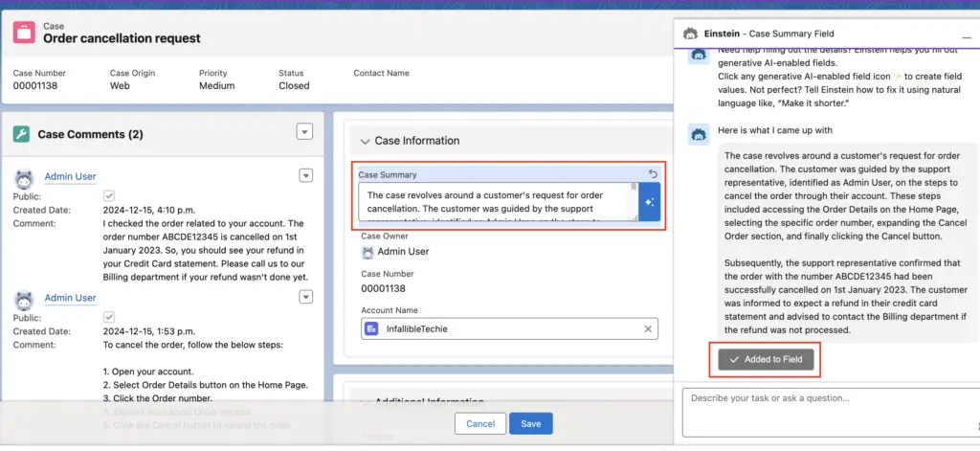Collapse the Case Information section
This screenshot has height=451, width=980.
coord(366,142)
